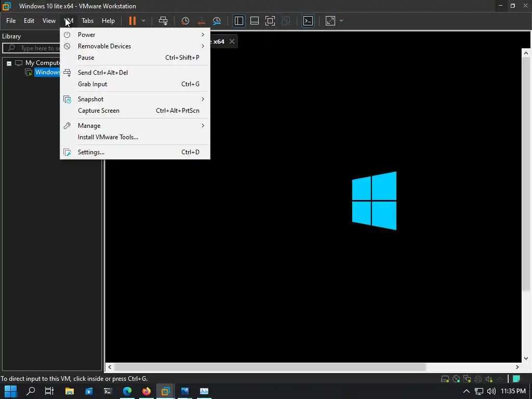
Task: Expand the Power submenu
Action: (x=135, y=35)
